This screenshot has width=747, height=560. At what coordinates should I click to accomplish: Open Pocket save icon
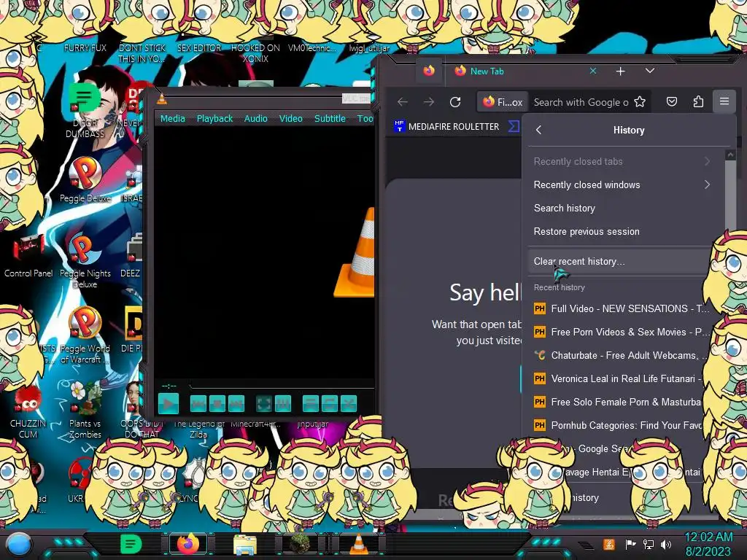tap(672, 102)
